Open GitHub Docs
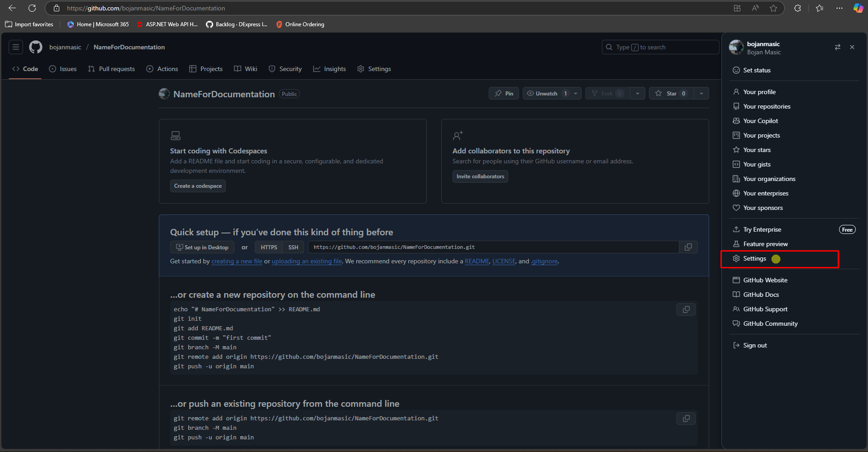This screenshot has width=868, height=452. (794, 295)
